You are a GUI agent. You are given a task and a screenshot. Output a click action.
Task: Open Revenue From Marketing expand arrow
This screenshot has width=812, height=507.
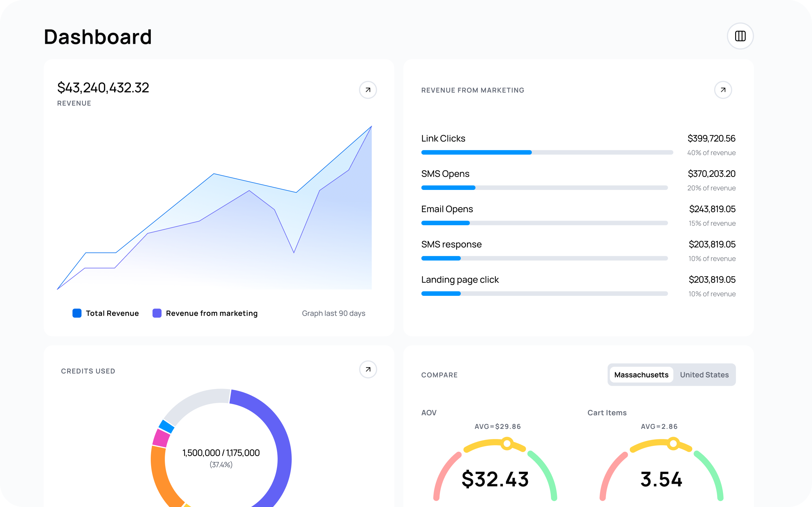[722, 90]
